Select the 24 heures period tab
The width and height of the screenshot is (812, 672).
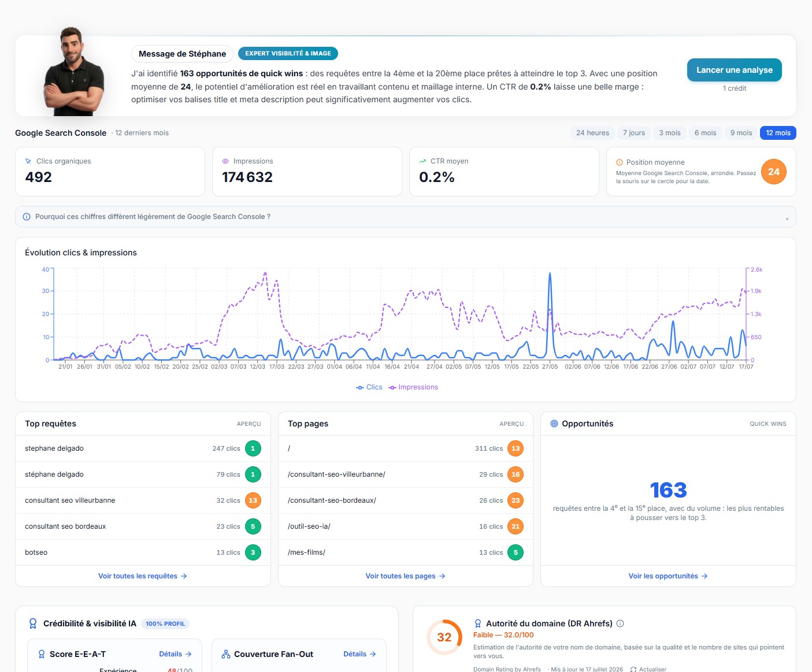click(x=592, y=133)
